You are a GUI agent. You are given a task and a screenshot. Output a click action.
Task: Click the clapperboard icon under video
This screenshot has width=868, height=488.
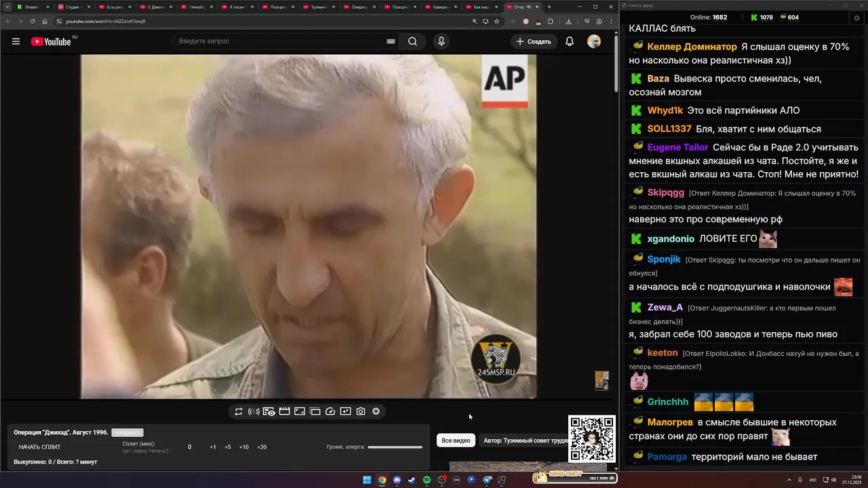tap(284, 411)
